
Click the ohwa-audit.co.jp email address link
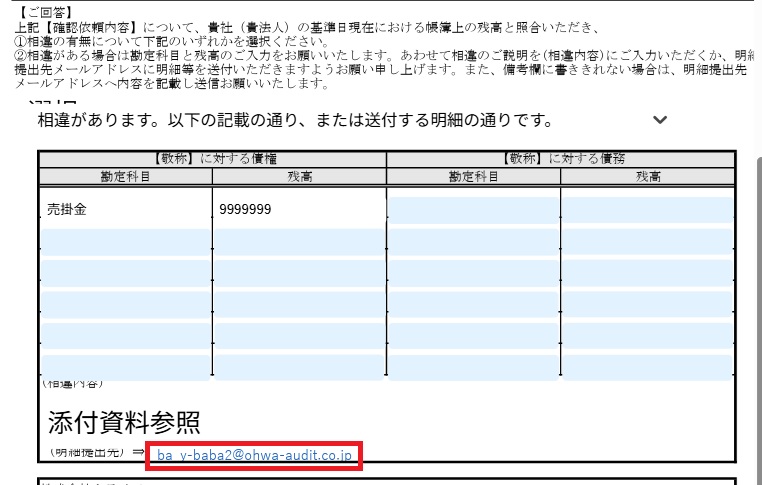256,456
